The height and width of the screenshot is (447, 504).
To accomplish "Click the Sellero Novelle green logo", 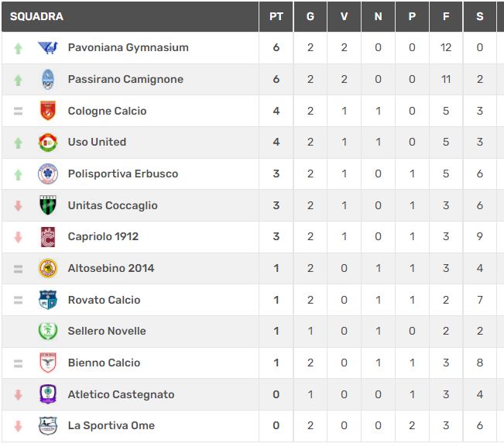I will coord(48,331).
